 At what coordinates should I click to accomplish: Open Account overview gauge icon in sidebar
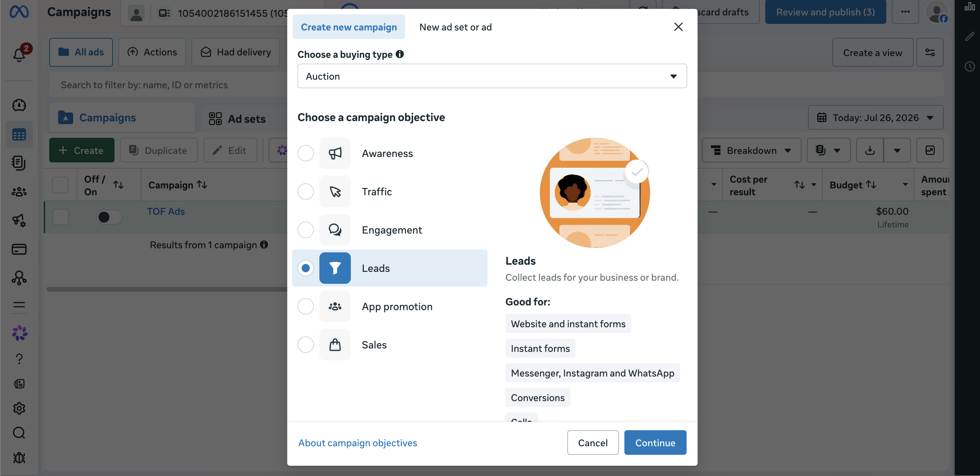[19, 105]
